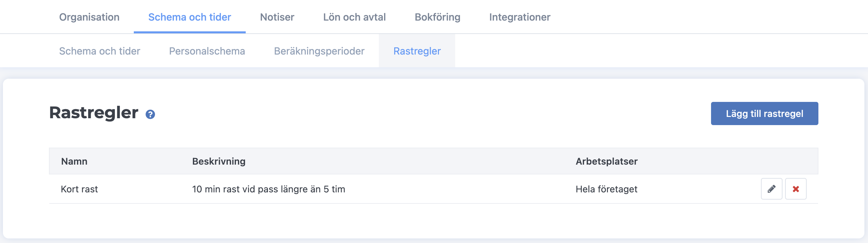Click the pencil edit icon for Kort rast
This screenshot has width=868, height=243.
[x=771, y=189]
